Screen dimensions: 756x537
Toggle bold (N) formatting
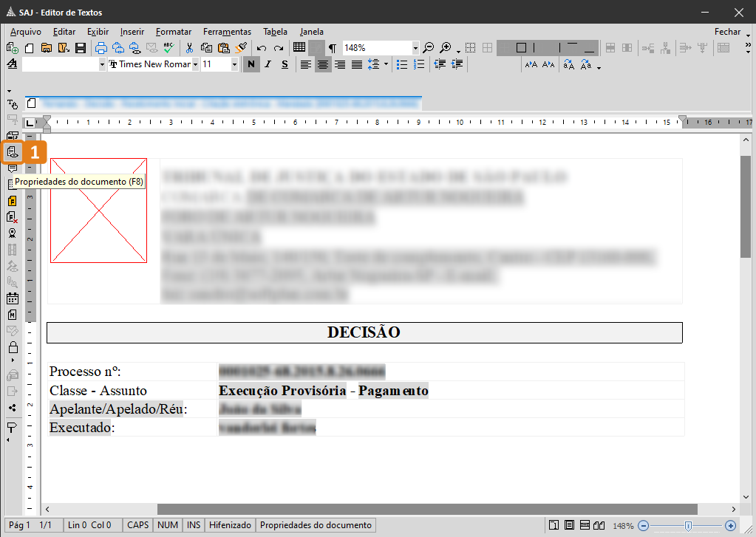click(x=251, y=64)
